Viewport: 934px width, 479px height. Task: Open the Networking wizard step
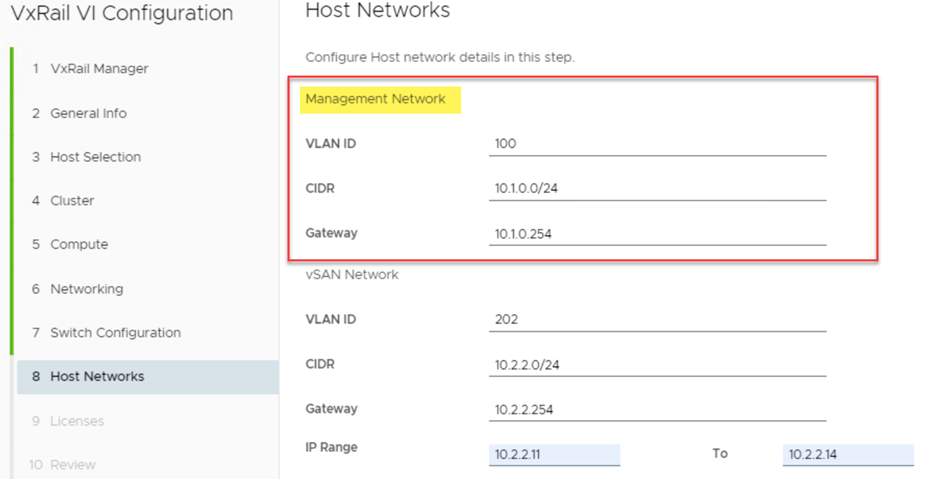point(86,289)
